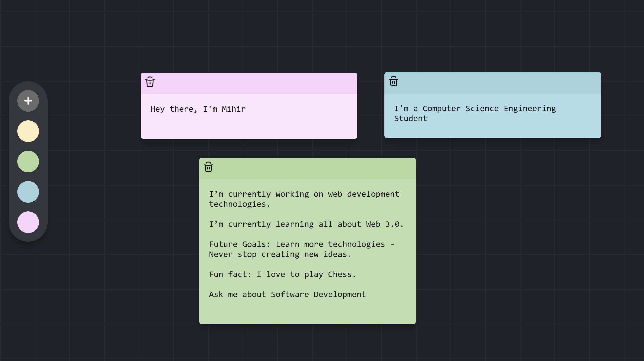
Task: Click 'learning all about Web 3.0' line
Action: [306, 224]
